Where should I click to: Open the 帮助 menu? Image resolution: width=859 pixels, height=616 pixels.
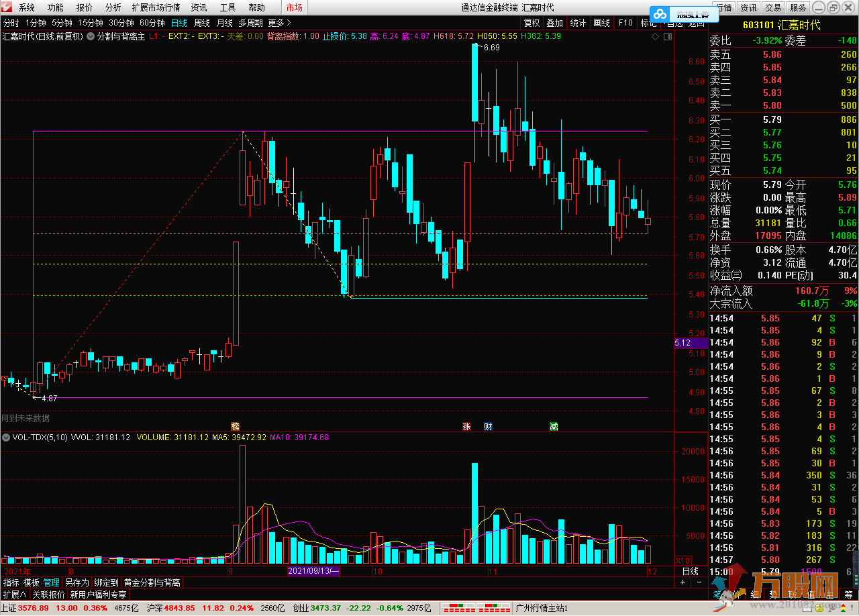(x=256, y=8)
